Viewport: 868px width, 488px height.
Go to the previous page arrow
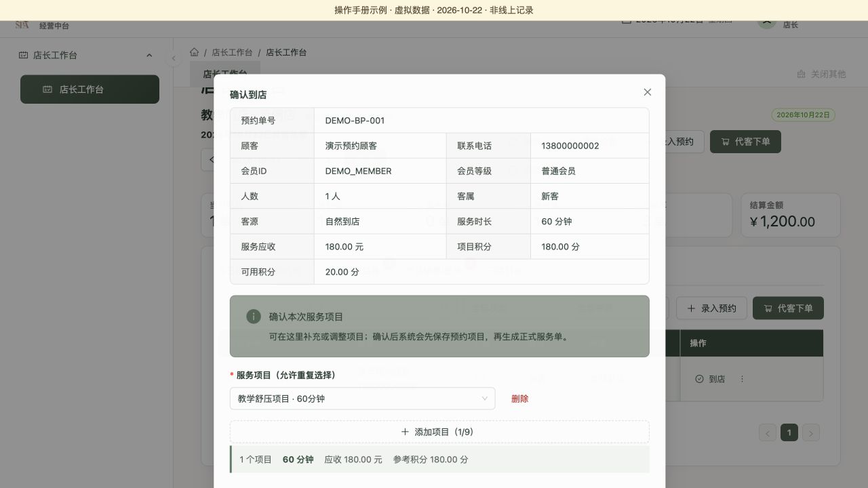tap(768, 432)
